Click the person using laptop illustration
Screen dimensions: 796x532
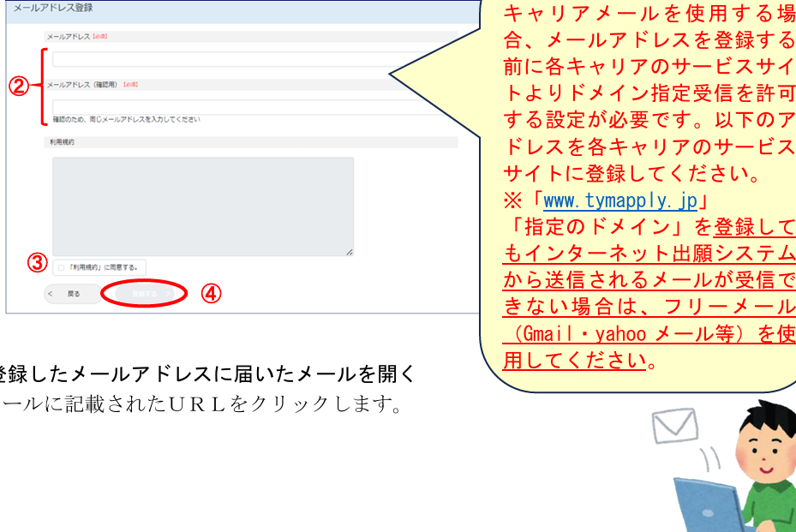(745, 480)
